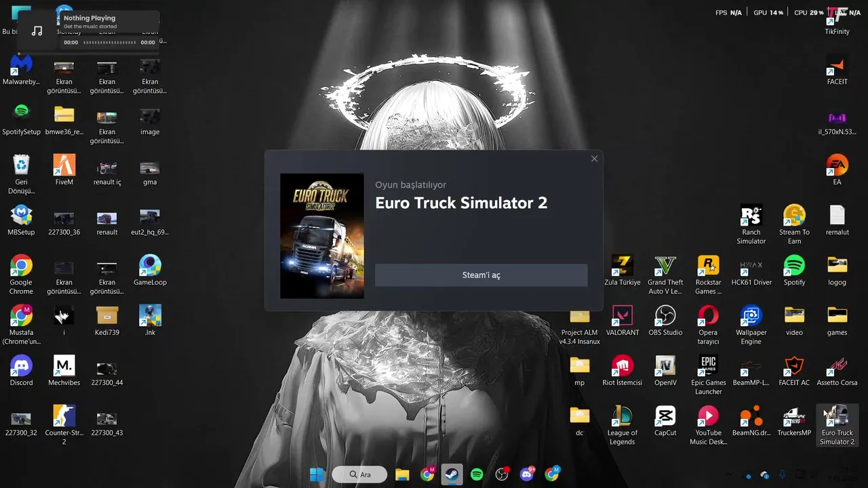Select the Ranch Simulator shortcut

click(x=751, y=225)
